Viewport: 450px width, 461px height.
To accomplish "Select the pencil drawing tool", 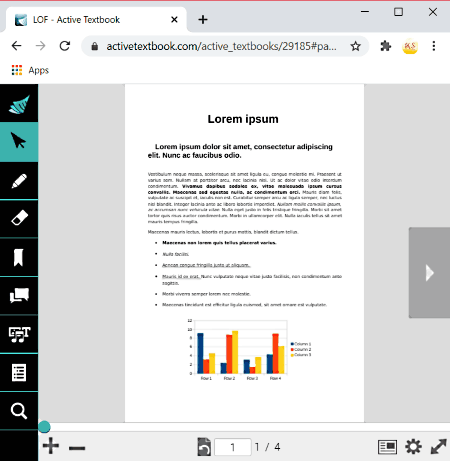I will pos(19,181).
